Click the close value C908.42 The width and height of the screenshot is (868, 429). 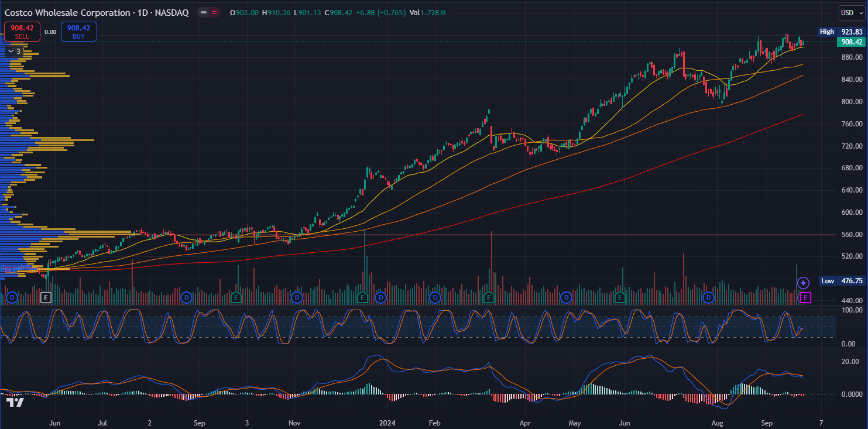(x=338, y=12)
